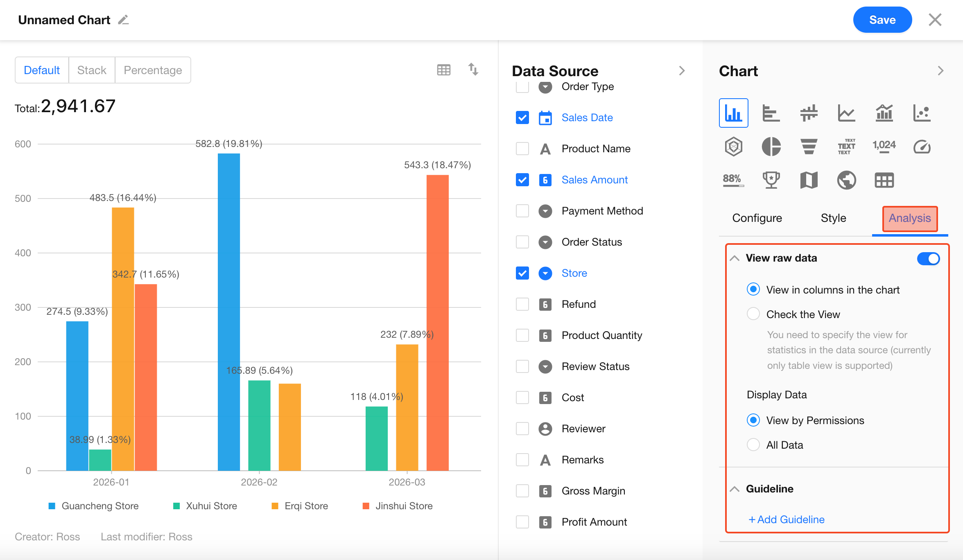Image resolution: width=963 pixels, height=560 pixels.
Task: Choose the line chart type icon
Action: [846, 113]
